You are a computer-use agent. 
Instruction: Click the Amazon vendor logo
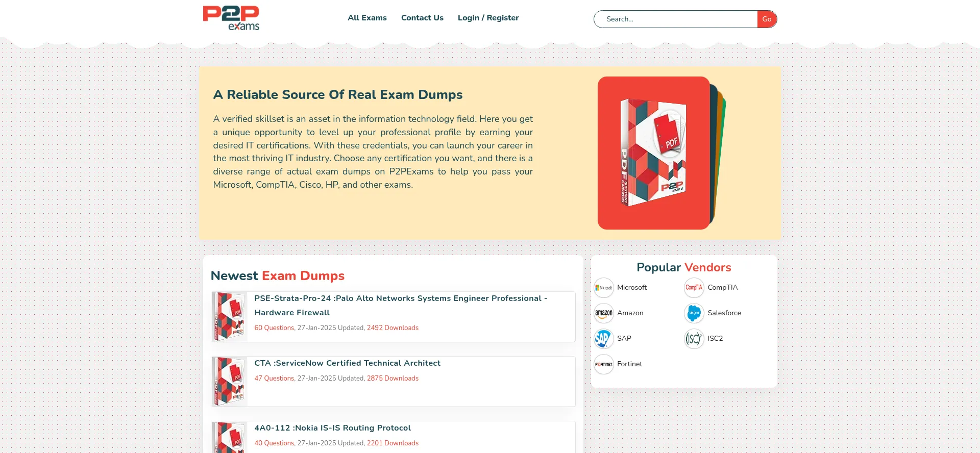coord(604,313)
